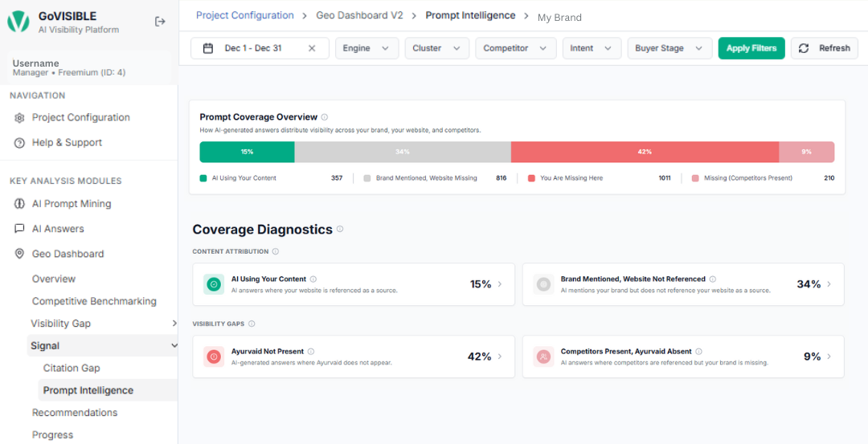Click the Refresh circular arrows icon
The width and height of the screenshot is (868, 444).
[804, 49]
